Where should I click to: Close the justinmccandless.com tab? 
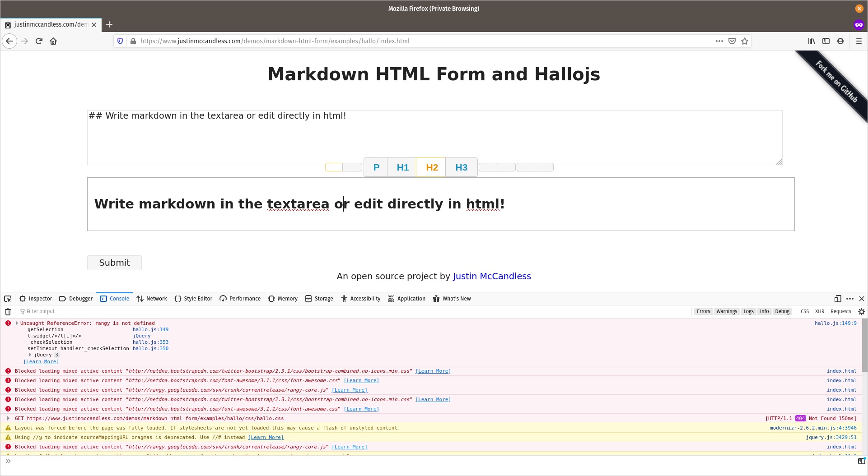(94, 25)
